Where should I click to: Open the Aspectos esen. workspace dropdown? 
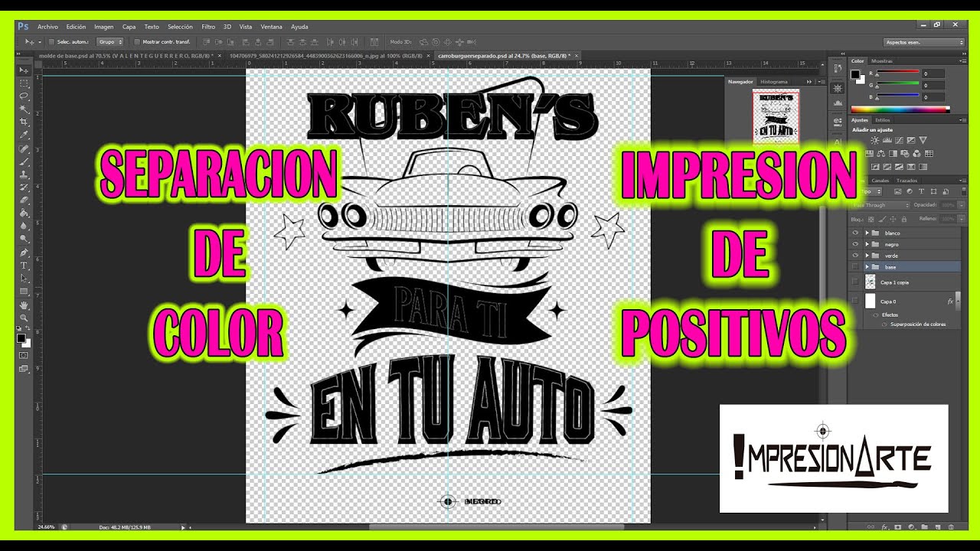click(924, 42)
